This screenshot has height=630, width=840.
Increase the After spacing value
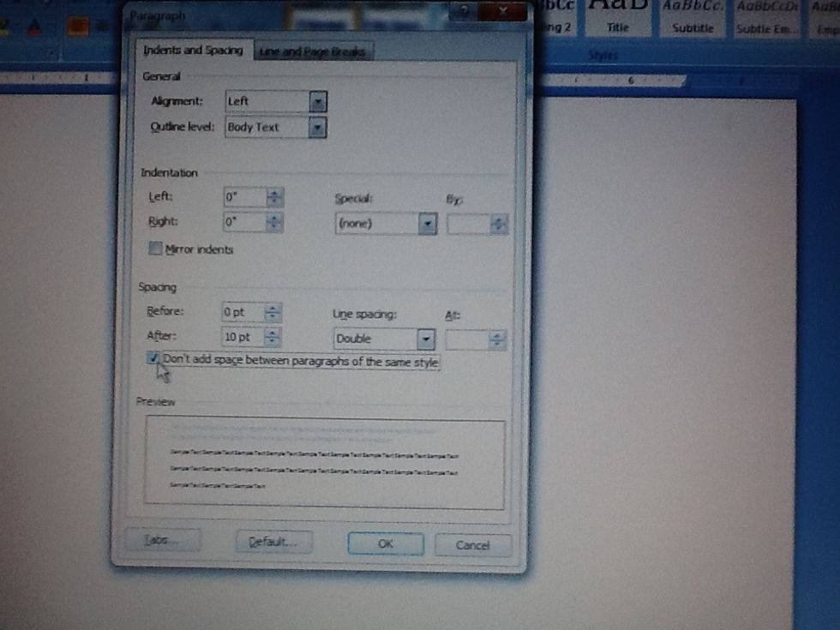[273, 333]
